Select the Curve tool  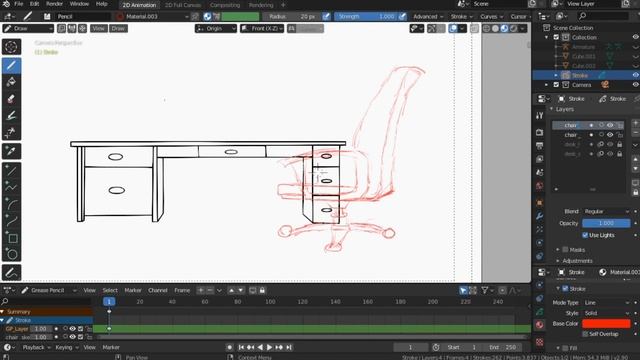[x=11, y=220]
